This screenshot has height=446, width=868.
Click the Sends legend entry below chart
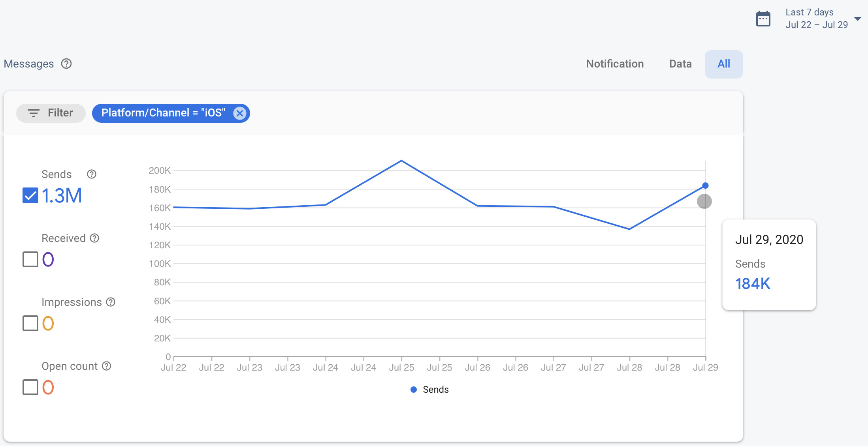(x=429, y=390)
